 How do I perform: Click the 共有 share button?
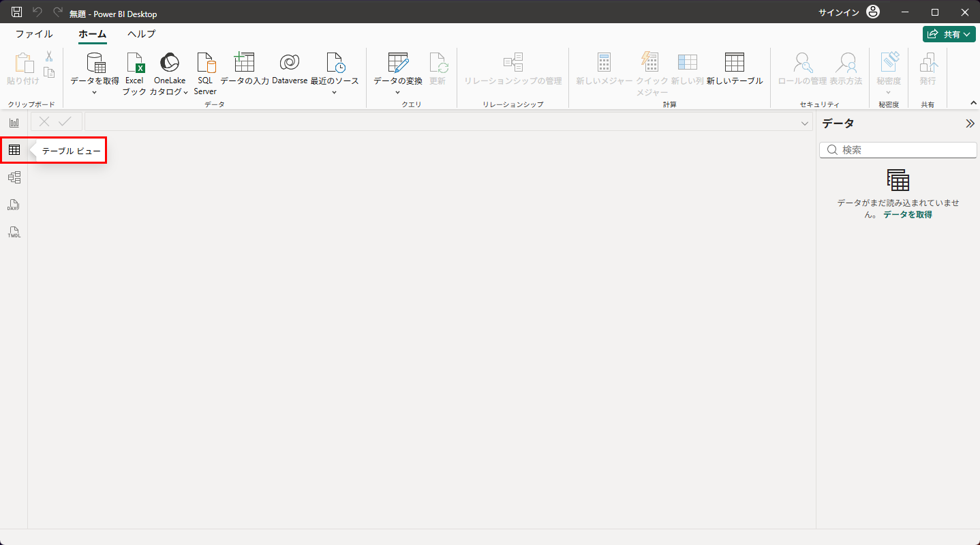point(949,34)
